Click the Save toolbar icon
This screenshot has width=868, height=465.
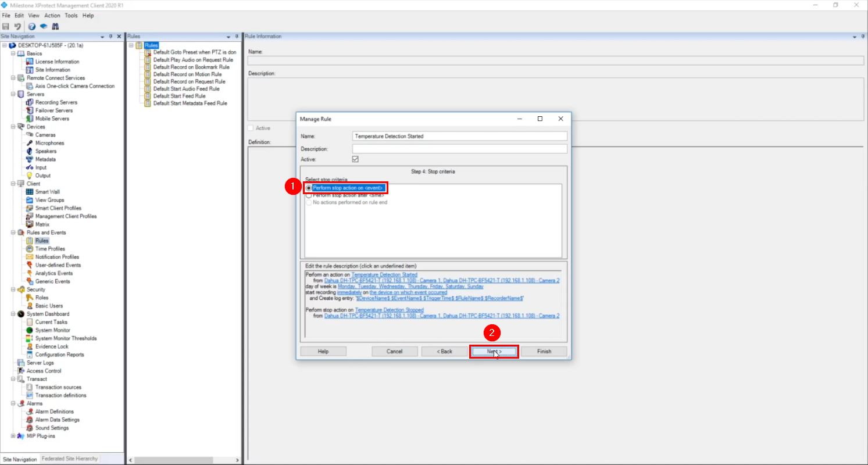pyautogui.click(x=6, y=26)
